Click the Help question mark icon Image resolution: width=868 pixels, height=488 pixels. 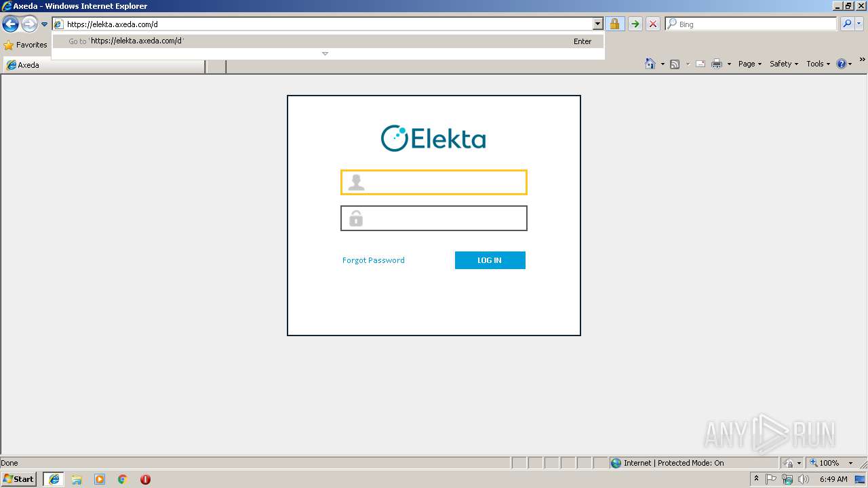pos(842,64)
